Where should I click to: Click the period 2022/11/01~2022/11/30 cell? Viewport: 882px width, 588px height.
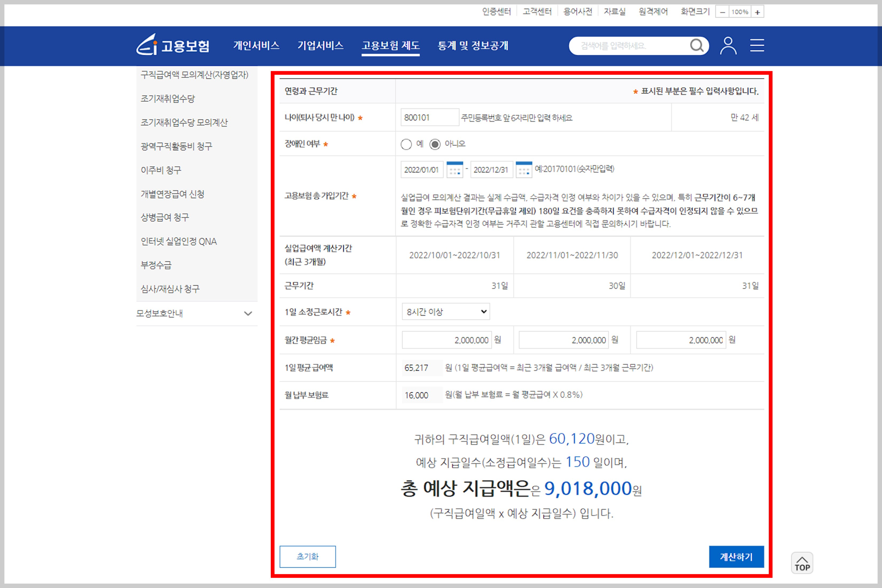[572, 255]
